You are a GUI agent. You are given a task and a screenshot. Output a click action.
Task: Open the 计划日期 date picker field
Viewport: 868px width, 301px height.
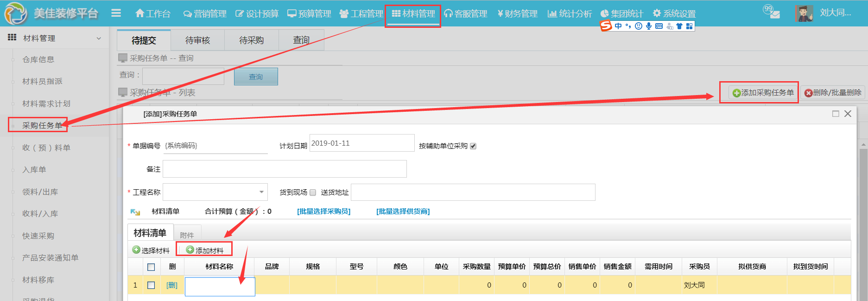361,143
